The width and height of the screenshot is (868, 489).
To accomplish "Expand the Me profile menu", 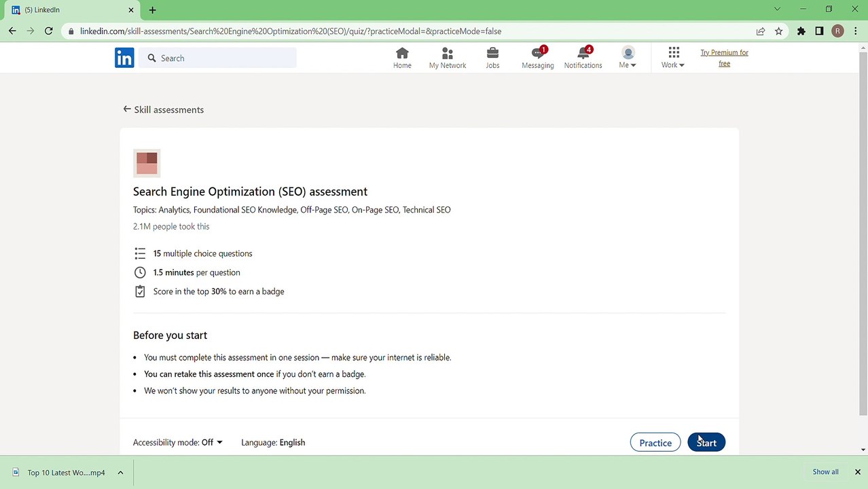I will (628, 58).
